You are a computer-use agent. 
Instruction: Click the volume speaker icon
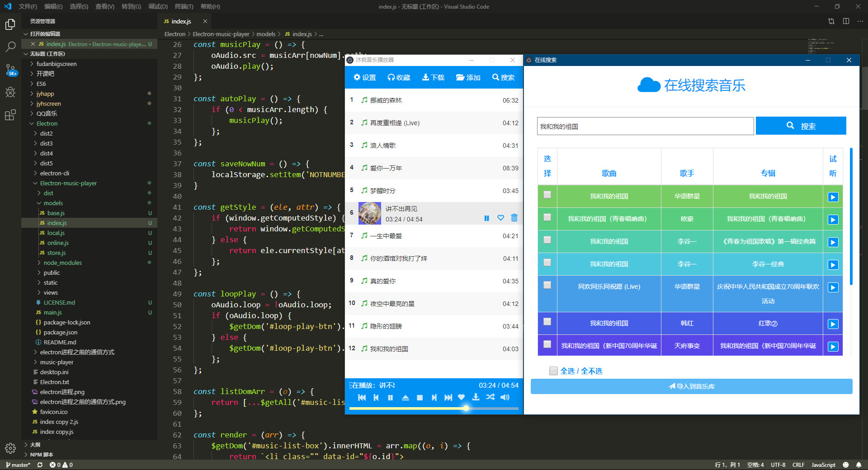(505, 397)
